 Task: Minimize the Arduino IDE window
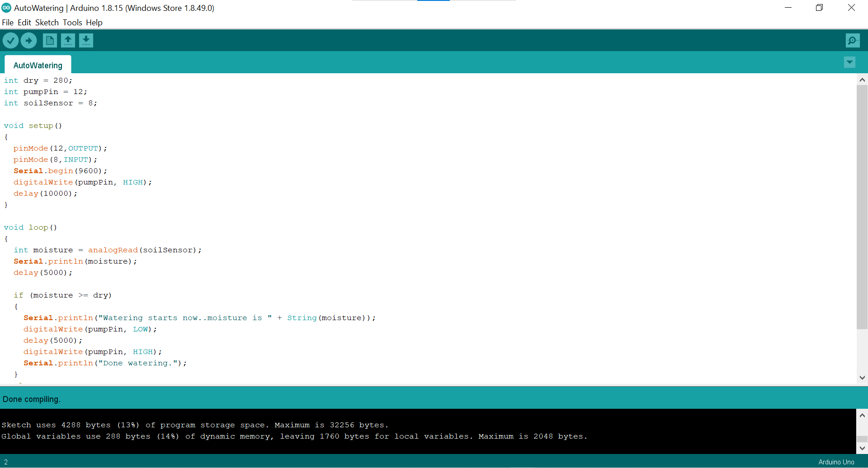point(788,8)
